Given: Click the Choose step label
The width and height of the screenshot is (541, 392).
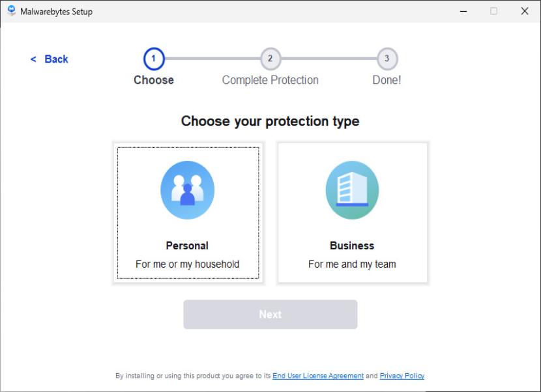Looking at the screenshot, I should click(x=154, y=80).
